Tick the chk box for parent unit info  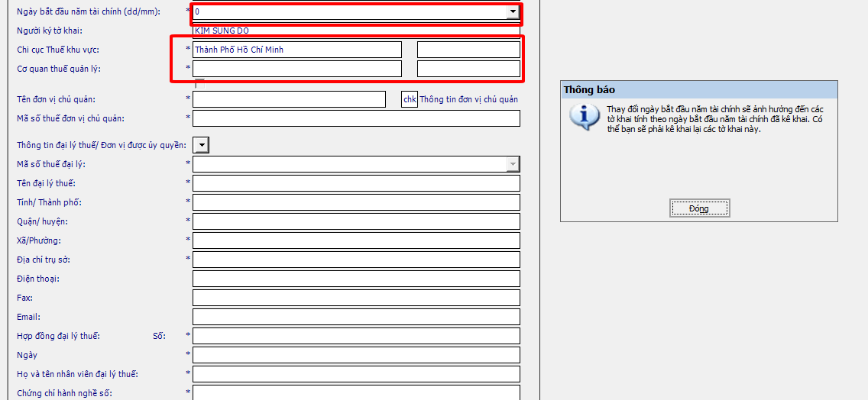pos(410,99)
